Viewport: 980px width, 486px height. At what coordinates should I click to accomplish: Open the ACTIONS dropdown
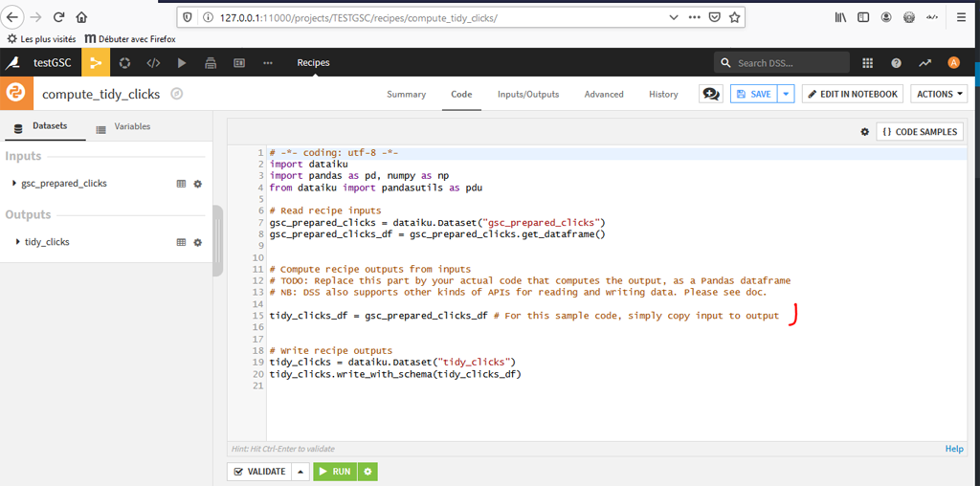[939, 94]
